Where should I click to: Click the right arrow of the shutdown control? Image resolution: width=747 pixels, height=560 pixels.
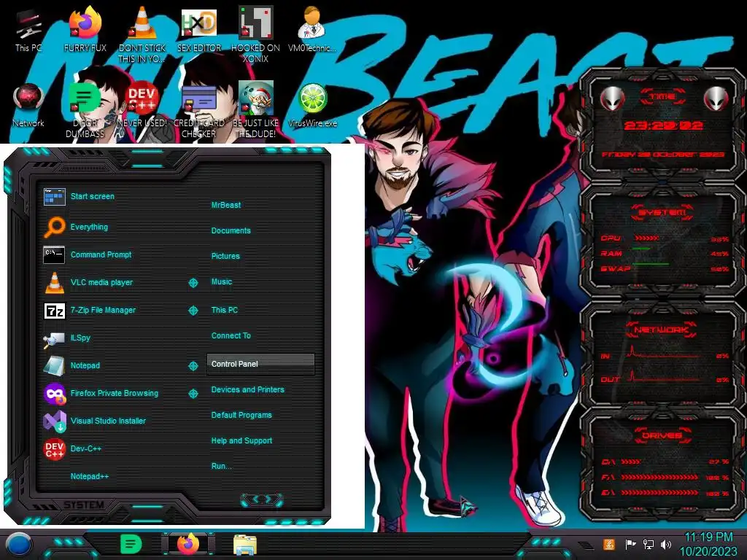tap(269, 499)
